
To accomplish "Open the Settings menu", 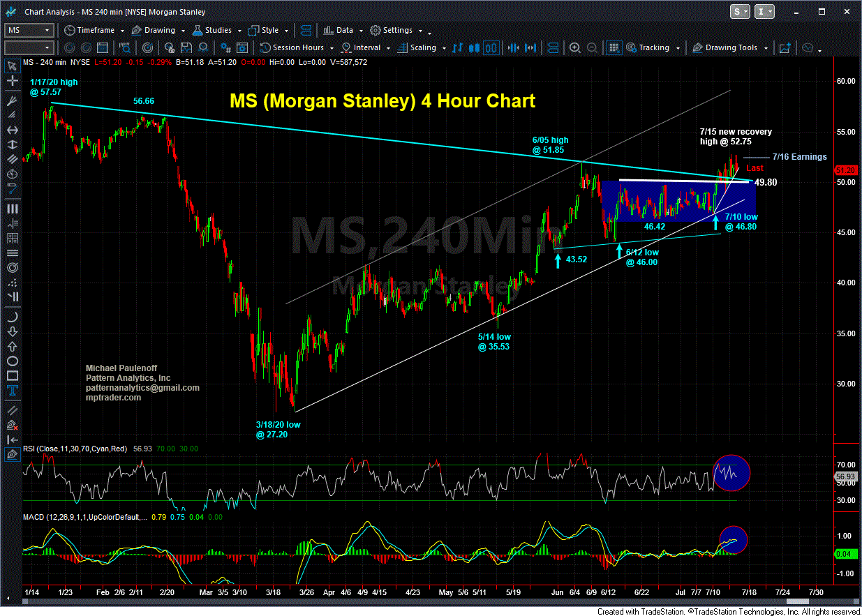I will [392, 30].
